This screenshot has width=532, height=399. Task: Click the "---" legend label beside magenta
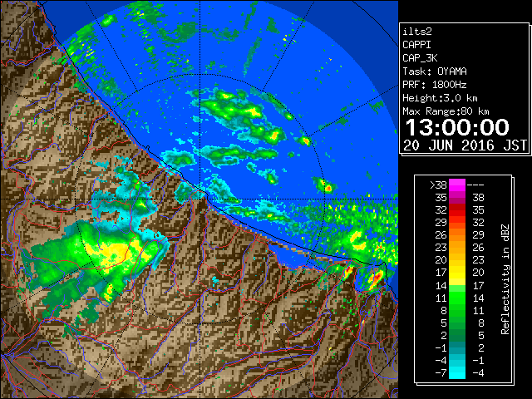(475, 185)
